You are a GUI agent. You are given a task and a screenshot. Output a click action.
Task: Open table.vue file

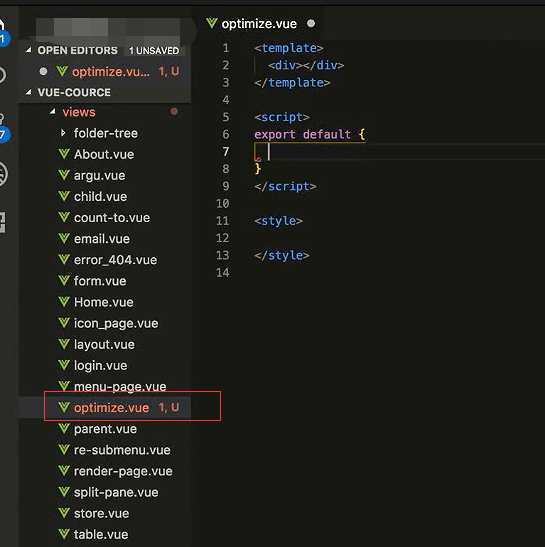tap(101, 534)
